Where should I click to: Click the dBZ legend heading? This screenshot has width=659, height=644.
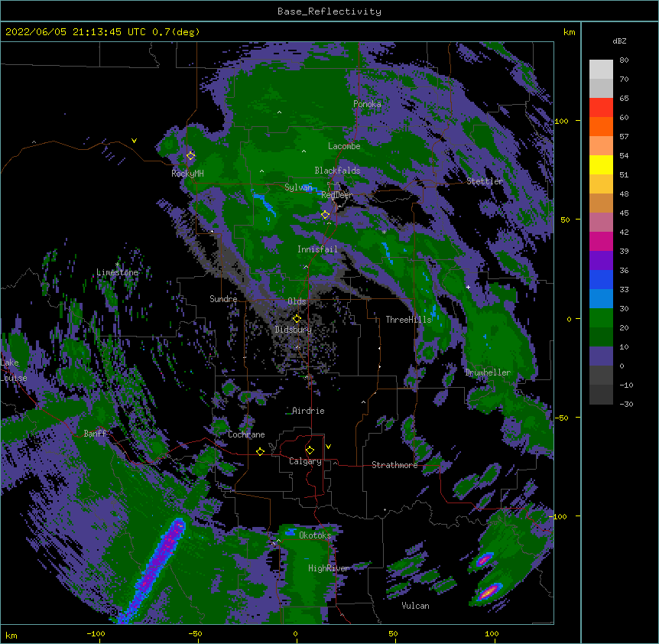coord(619,41)
